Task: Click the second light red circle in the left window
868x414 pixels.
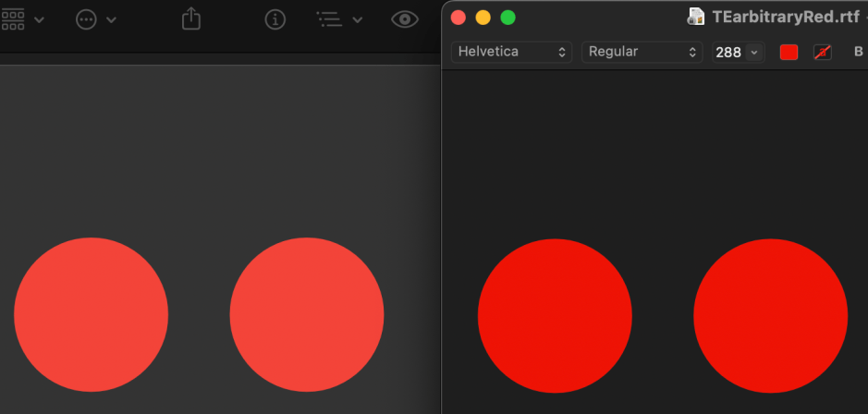Action: click(x=307, y=314)
